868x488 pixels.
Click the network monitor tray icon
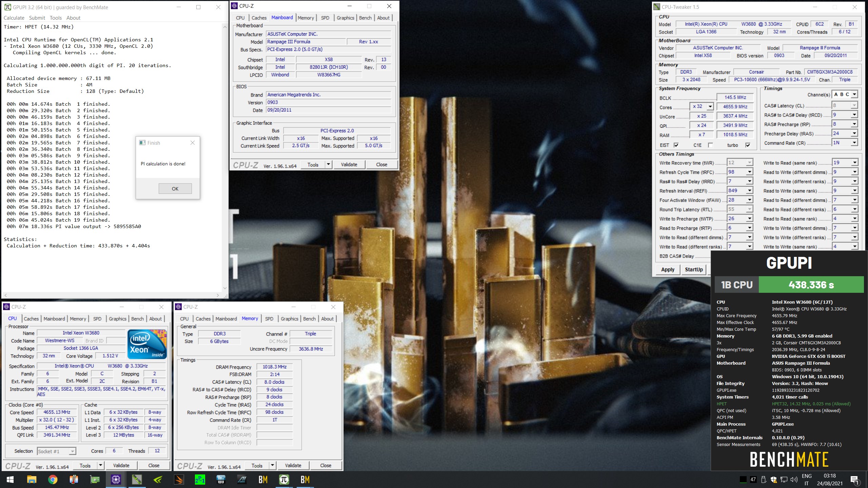(x=784, y=480)
